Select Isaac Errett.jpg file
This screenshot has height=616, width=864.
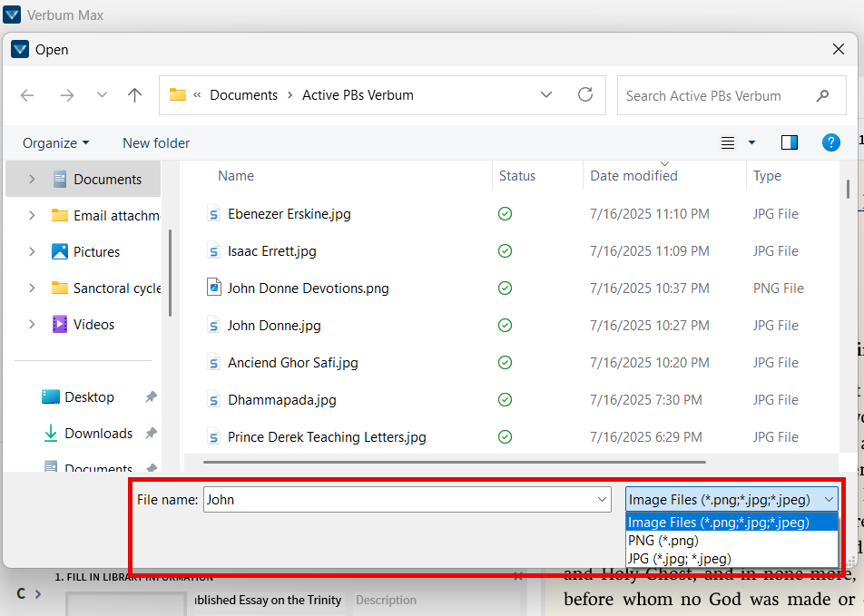(x=272, y=251)
